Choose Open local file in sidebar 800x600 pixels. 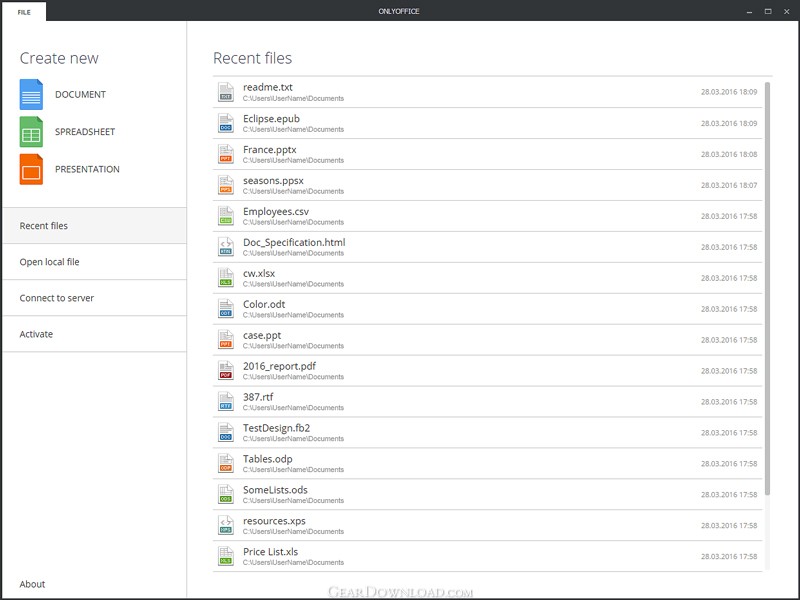tap(94, 262)
